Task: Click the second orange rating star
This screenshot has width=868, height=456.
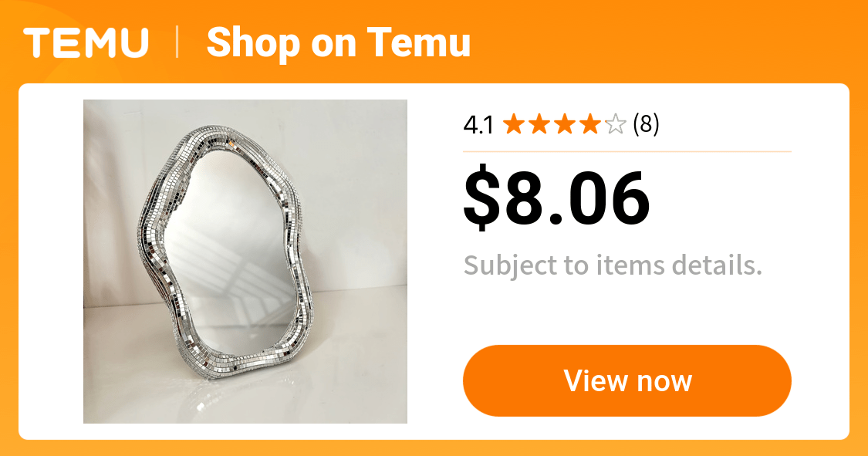Action: 539,124
